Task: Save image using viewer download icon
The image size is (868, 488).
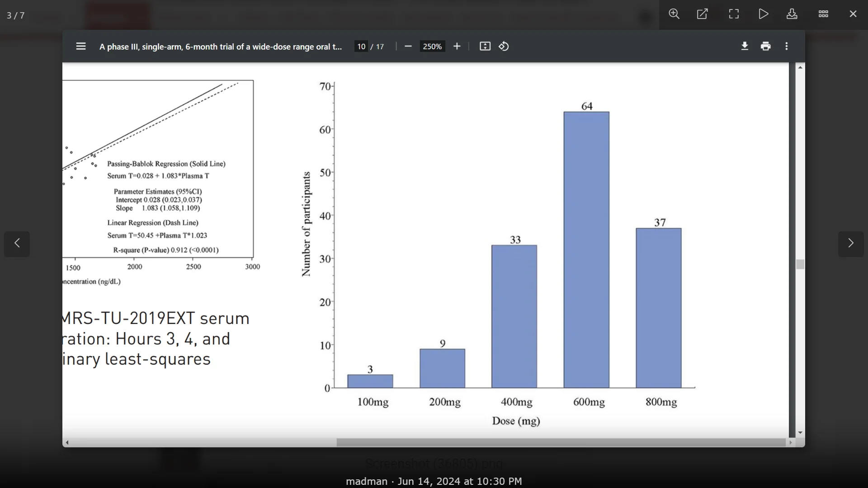Action: tap(793, 14)
